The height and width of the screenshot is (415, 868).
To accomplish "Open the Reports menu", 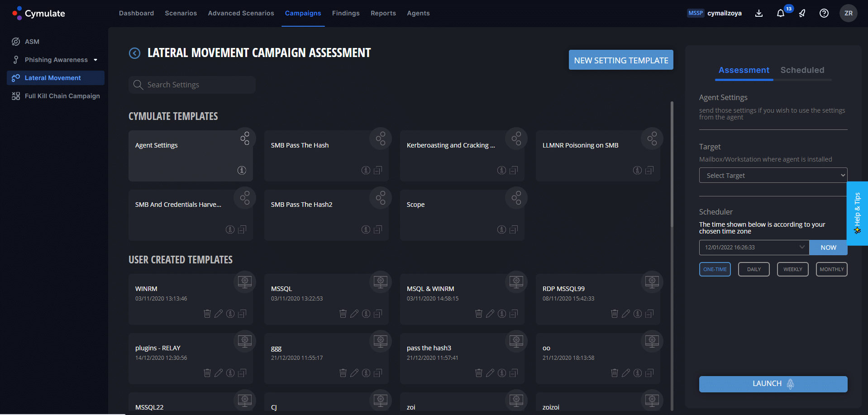I will [383, 13].
